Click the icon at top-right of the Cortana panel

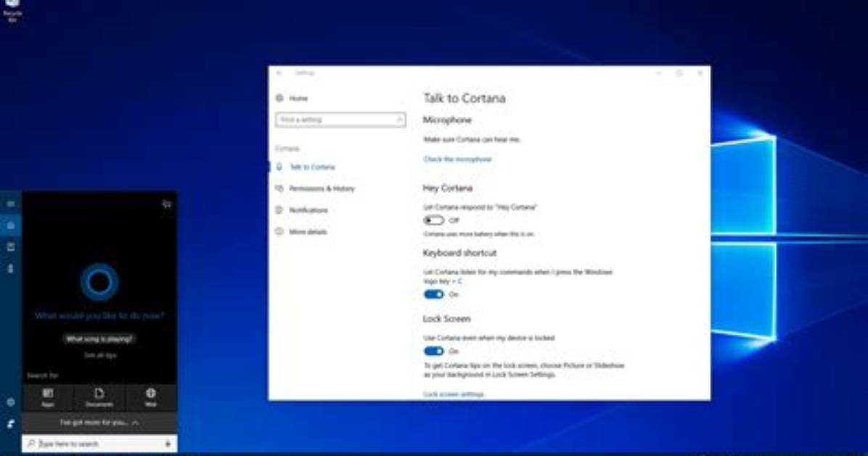[167, 204]
